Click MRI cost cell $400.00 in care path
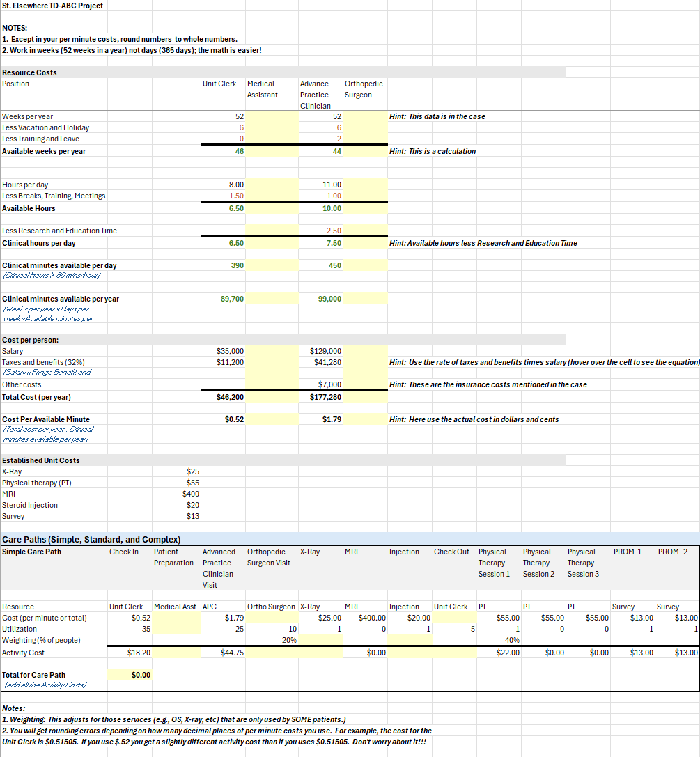Screen dimensions: 700x757 [x=366, y=618]
